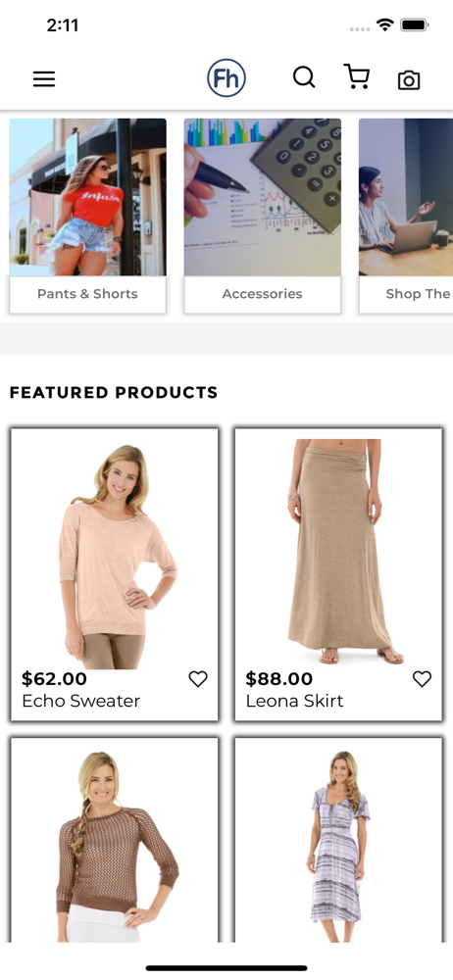Open search with the magnifier icon
This screenshot has height=980, width=453.
point(304,77)
